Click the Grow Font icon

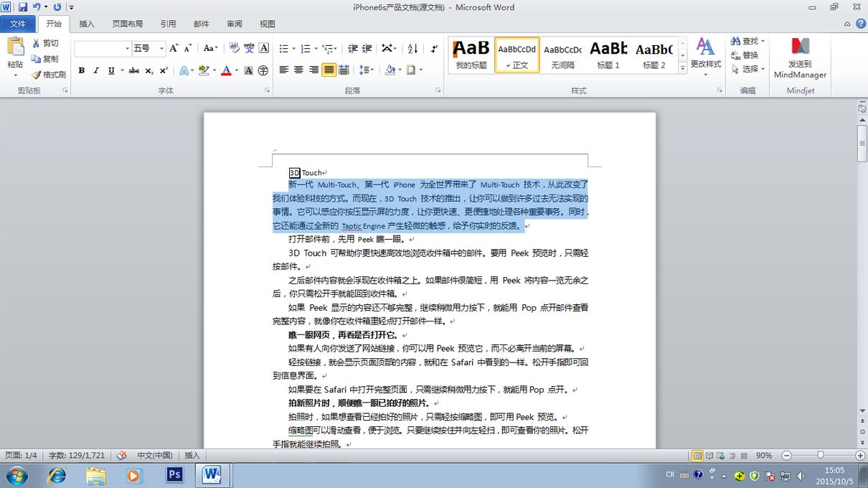pyautogui.click(x=174, y=48)
